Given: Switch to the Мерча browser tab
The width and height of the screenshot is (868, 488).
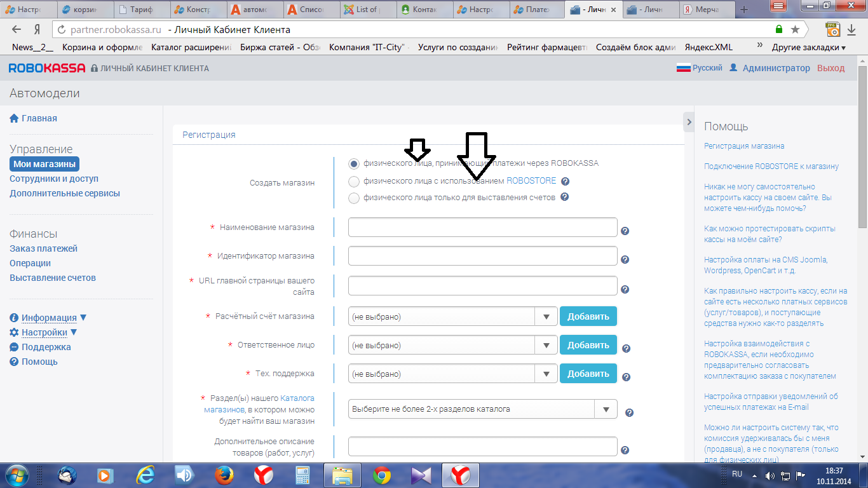Looking at the screenshot, I should pos(706,10).
